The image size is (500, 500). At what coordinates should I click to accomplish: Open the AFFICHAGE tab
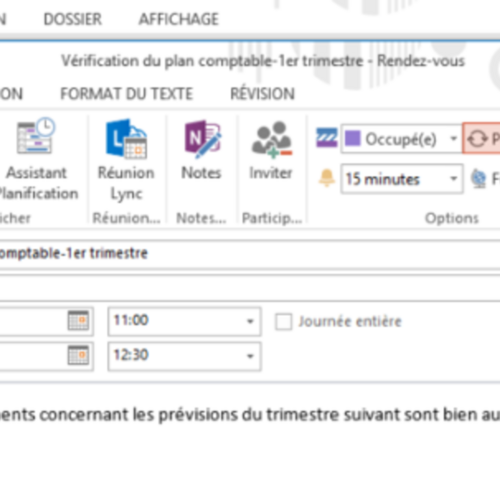pyautogui.click(x=179, y=19)
